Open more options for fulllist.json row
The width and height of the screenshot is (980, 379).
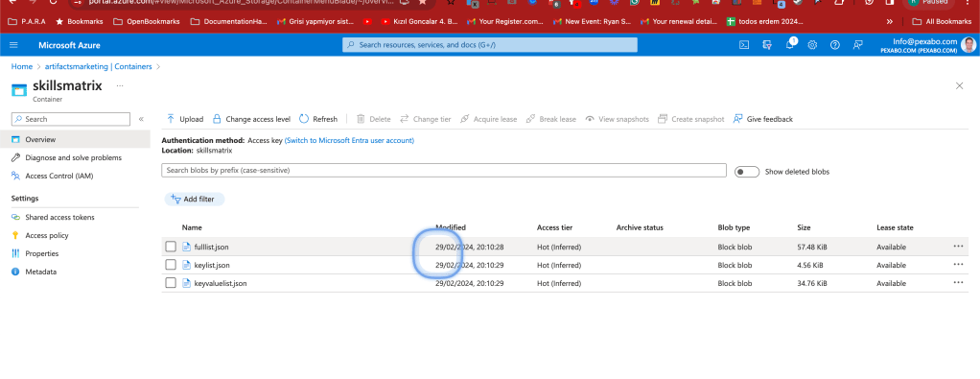click(958, 247)
